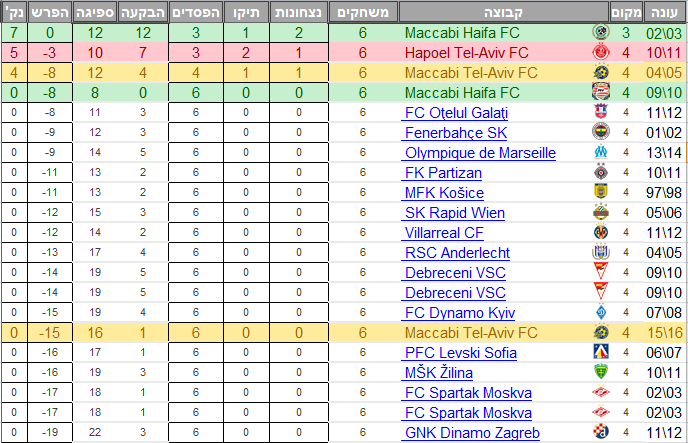Click the משחקים column header

pos(363,12)
